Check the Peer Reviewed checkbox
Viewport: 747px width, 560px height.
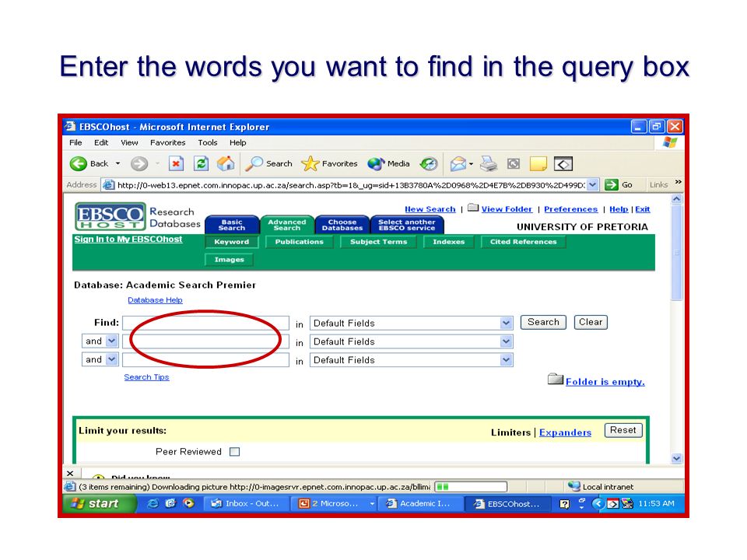(234, 451)
